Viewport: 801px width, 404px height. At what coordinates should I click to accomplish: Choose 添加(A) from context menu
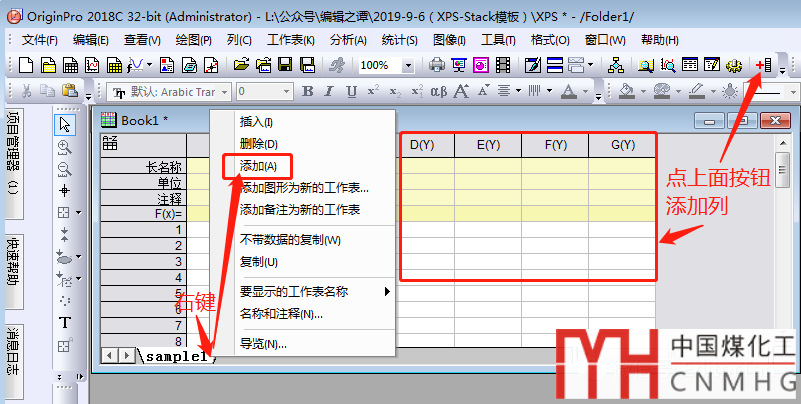(258, 166)
